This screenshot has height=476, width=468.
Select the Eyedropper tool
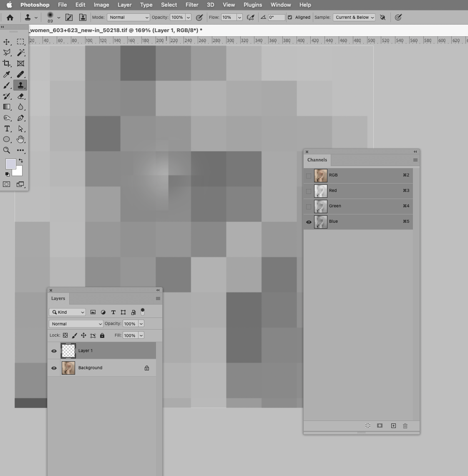(x=7, y=74)
